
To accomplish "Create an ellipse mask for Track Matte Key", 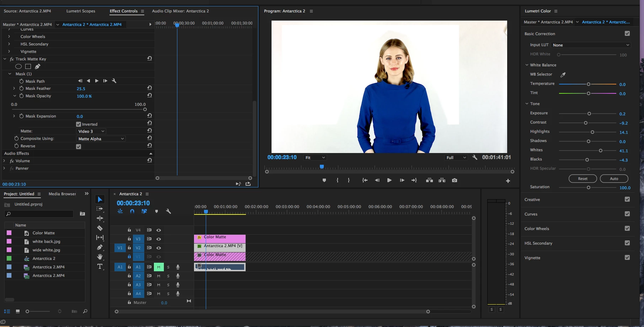I will (18, 66).
